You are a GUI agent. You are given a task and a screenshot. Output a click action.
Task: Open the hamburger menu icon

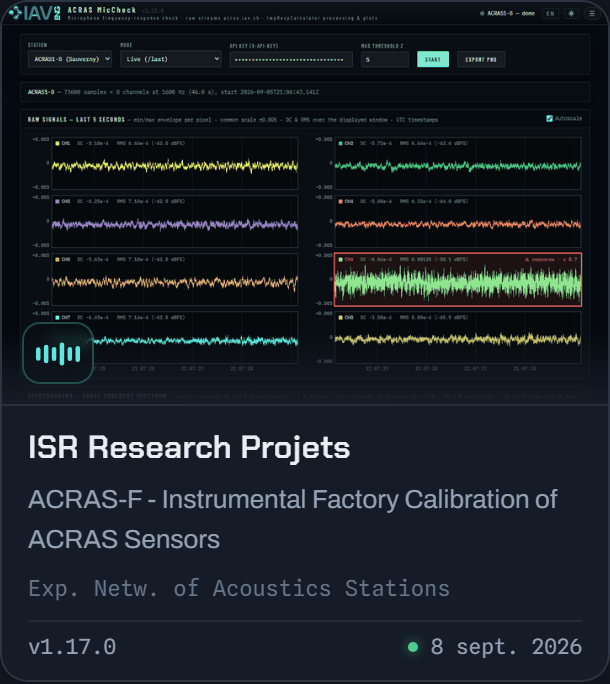pyautogui.click(x=592, y=14)
